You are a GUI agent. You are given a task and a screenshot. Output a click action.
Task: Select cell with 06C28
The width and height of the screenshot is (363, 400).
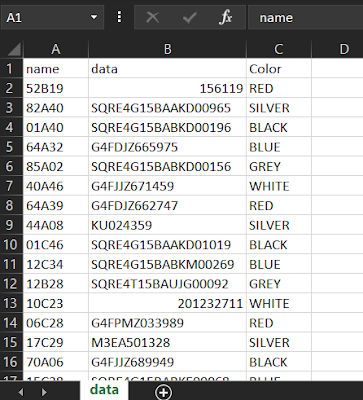[x=56, y=323]
